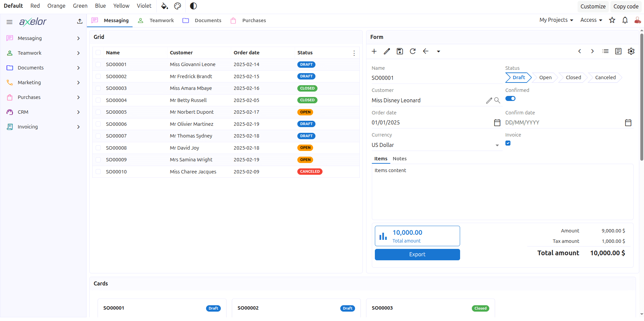
Task: Select checkbox for row SO00005
Action: (98, 112)
